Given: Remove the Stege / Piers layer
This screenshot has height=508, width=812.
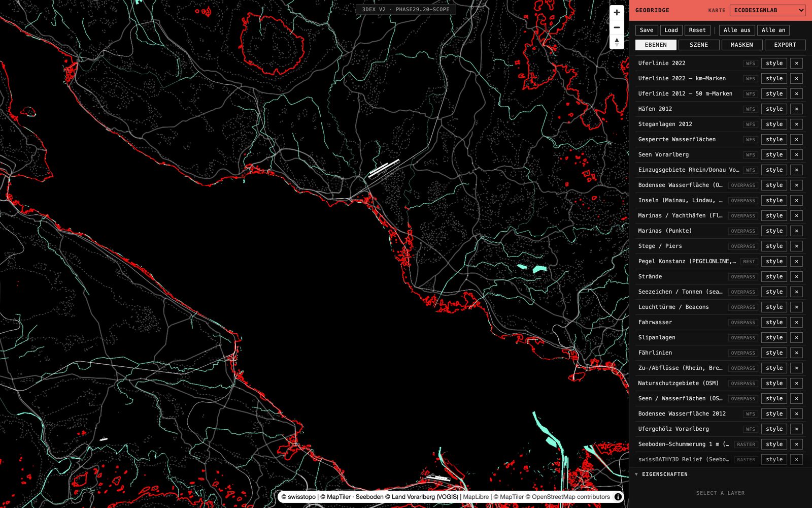Looking at the screenshot, I should (796, 246).
